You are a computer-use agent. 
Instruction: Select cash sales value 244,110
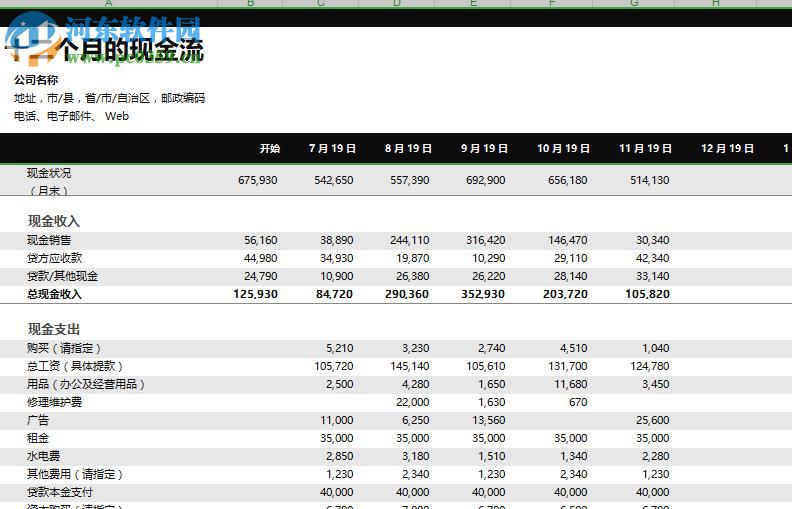(410, 240)
